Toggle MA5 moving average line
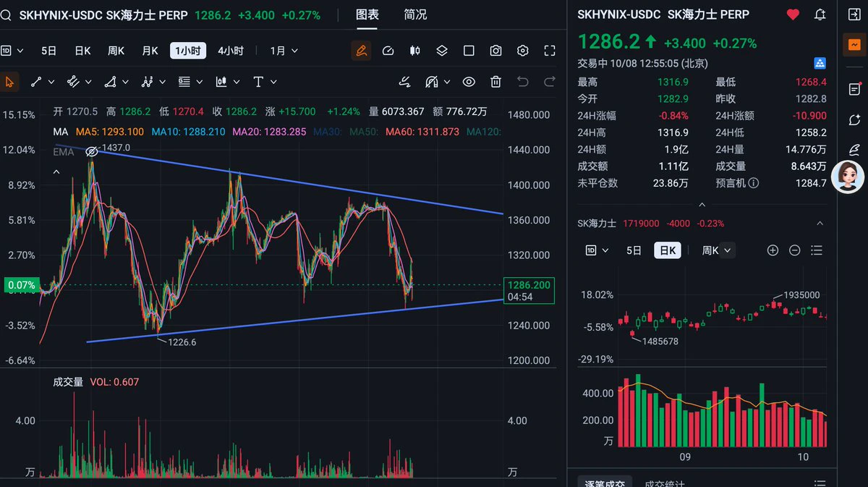Screen dimensions: 868x487 click(x=110, y=132)
